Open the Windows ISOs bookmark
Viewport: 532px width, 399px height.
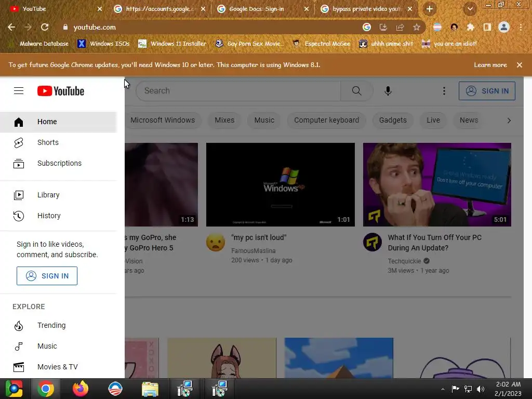pos(104,44)
